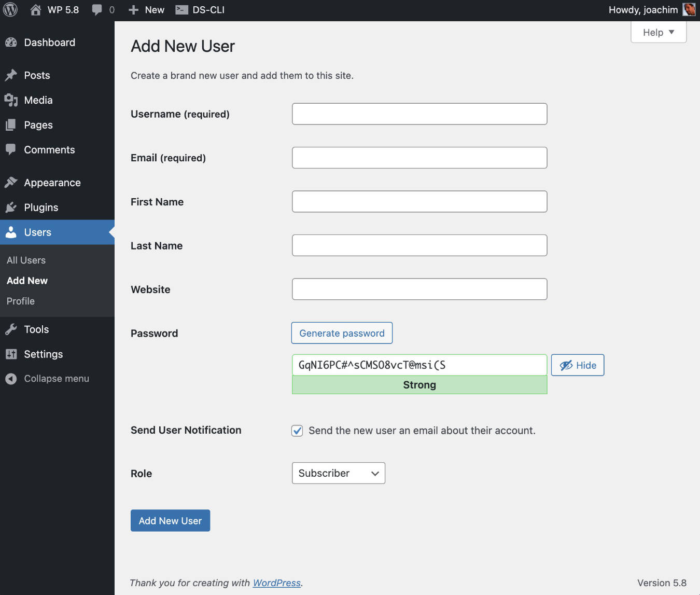The image size is (700, 595).
Task: Focus the Username input field
Action: coord(419,114)
